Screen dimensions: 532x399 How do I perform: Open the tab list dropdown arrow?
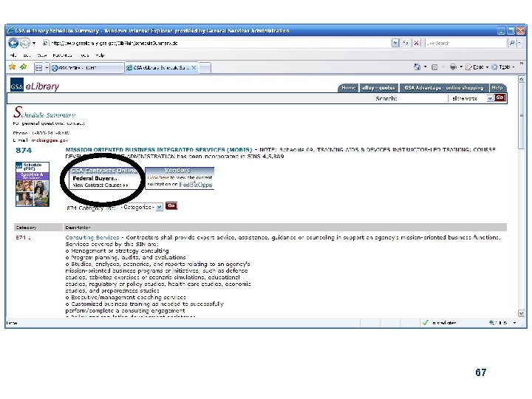[47, 68]
